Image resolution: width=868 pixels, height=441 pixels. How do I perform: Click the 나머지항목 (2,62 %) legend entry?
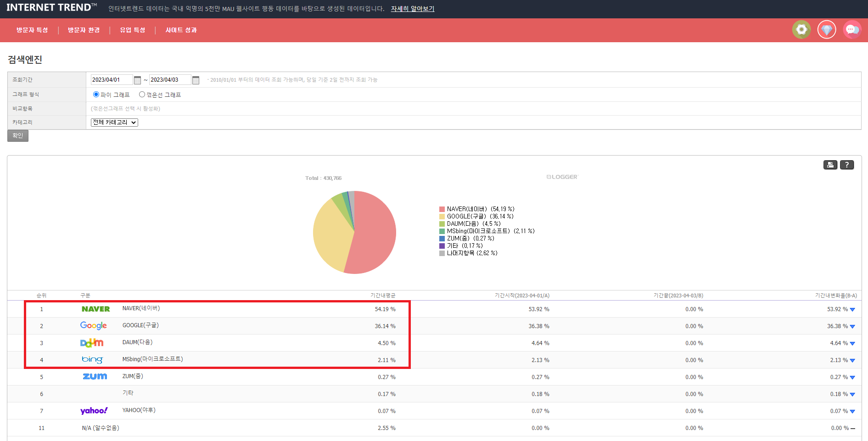coord(468,253)
